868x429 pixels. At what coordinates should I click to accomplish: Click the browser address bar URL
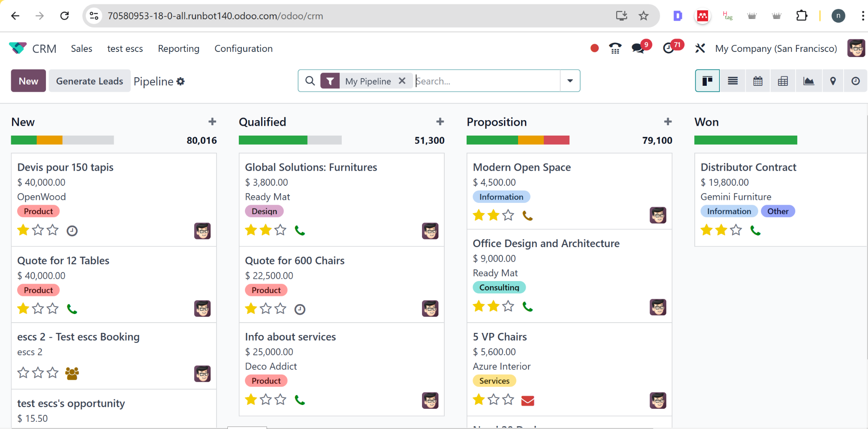[215, 16]
